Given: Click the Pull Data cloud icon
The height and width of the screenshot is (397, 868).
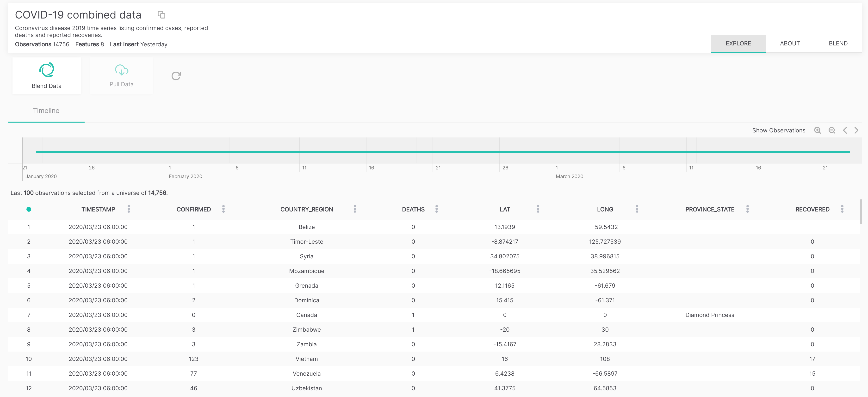Looking at the screenshot, I should pos(121,70).
